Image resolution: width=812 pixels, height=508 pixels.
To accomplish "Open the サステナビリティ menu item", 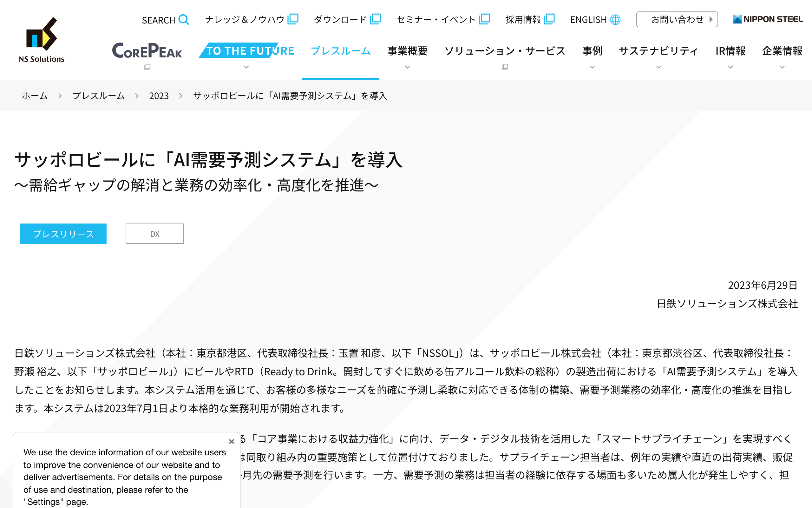I will tap(659, 51).
